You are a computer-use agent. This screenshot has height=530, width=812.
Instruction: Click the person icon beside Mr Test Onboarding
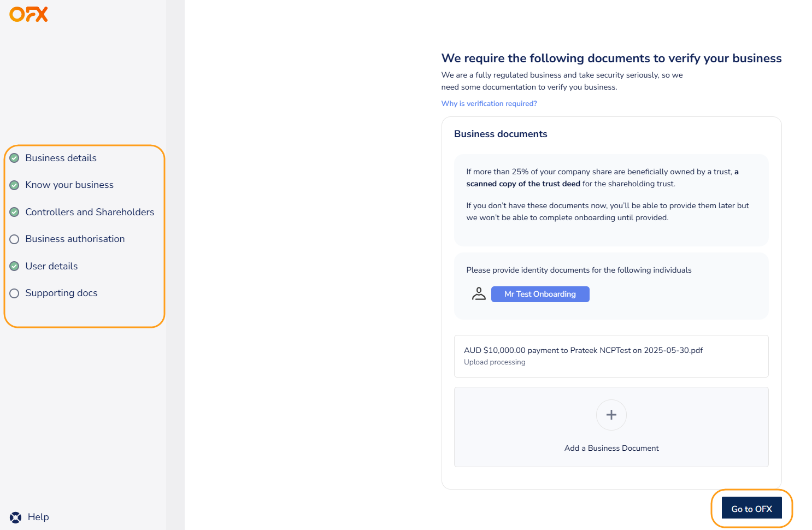pos(479,294)
